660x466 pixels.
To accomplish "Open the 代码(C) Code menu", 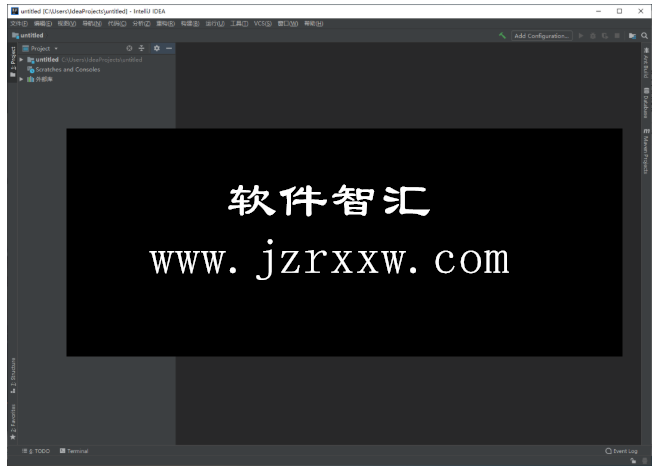I will 117,24.
